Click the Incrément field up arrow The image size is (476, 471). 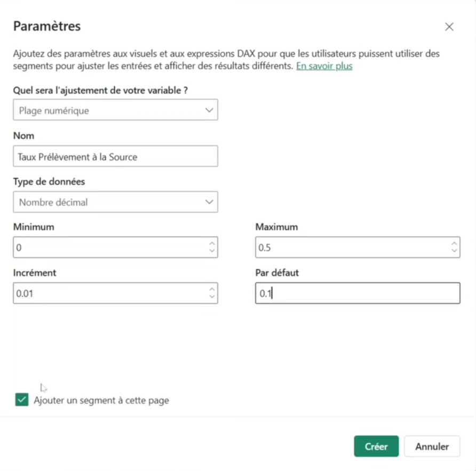pos(212,290)
